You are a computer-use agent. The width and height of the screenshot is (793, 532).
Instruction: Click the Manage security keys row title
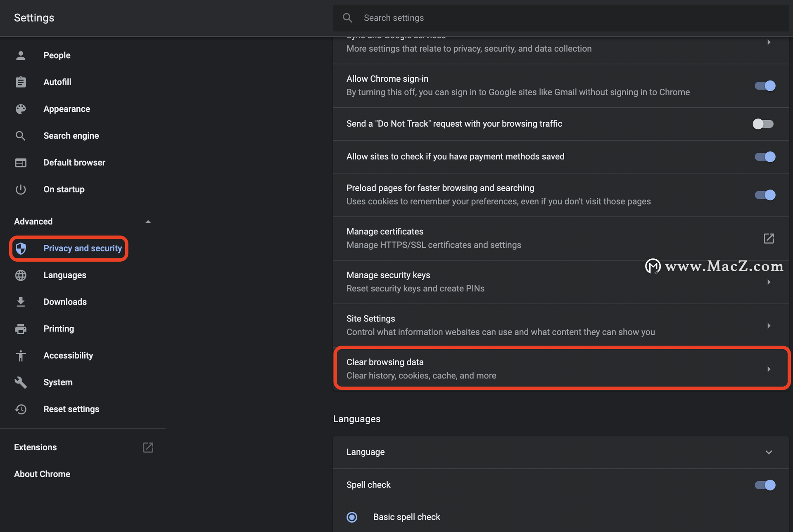point(388,275)
